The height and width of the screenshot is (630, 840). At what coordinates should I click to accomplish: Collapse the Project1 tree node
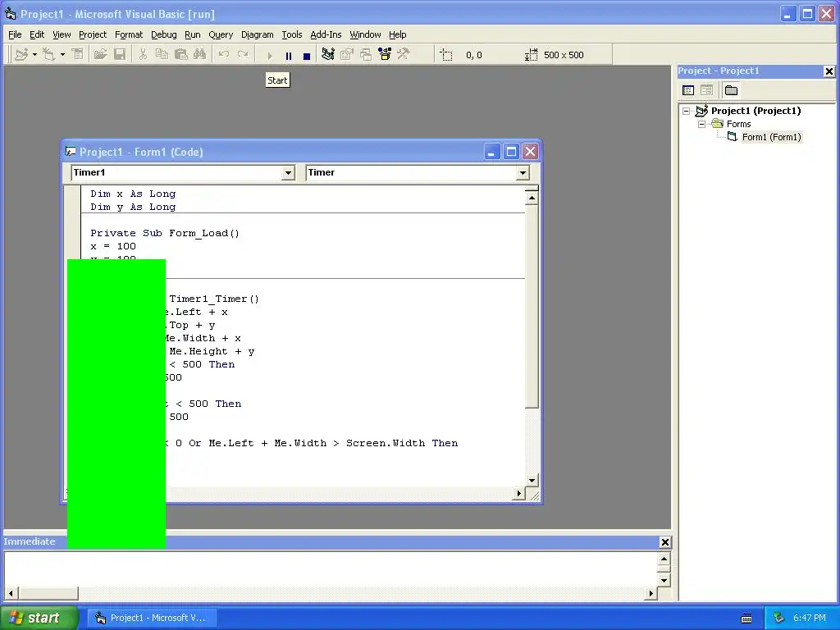687,111
